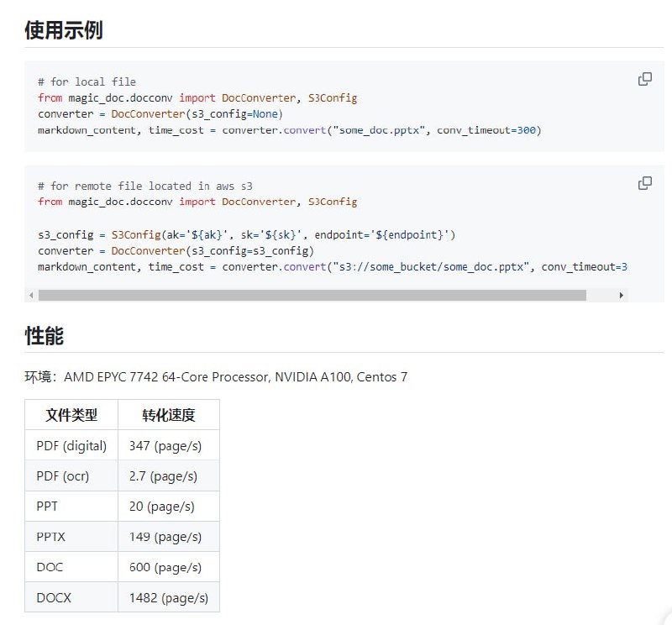Click the right arrow of the code scrollbar
Image resolution: width=672 pixels, height=625 pixels.
[x=622, y=295]
